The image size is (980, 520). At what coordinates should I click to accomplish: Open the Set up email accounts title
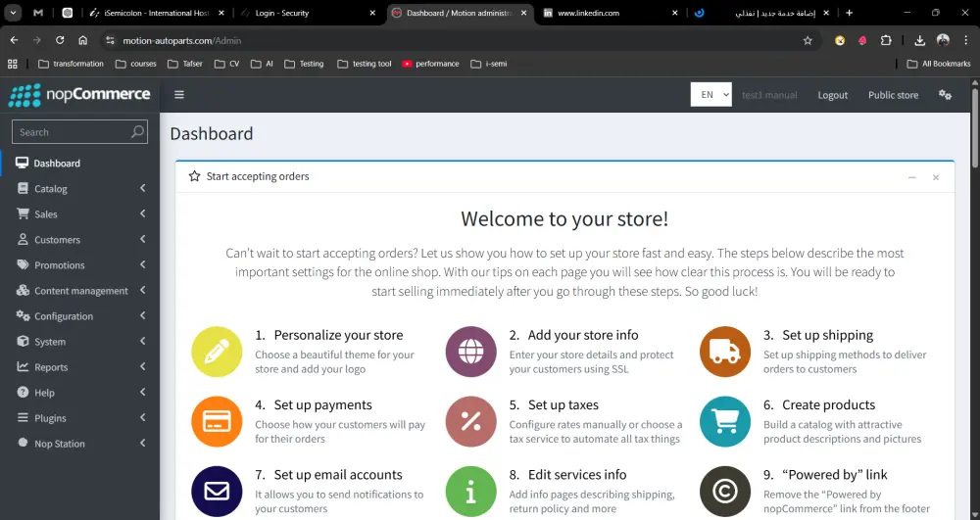tap(338, 475)
